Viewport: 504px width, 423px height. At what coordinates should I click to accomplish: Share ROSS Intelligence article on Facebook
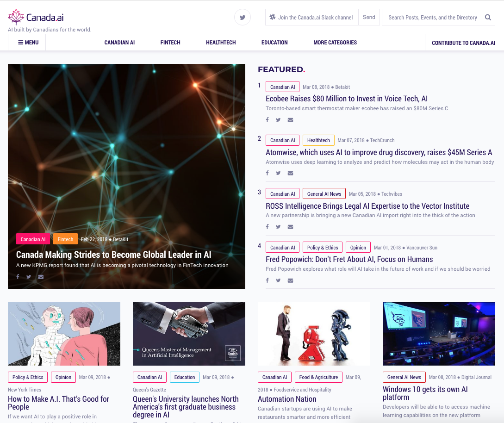click(x=268, y=227)
